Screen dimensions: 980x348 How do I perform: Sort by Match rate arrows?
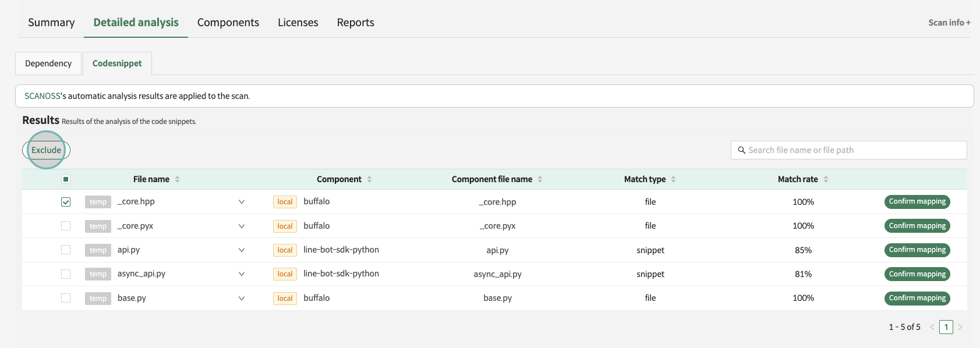coord(826,179)
